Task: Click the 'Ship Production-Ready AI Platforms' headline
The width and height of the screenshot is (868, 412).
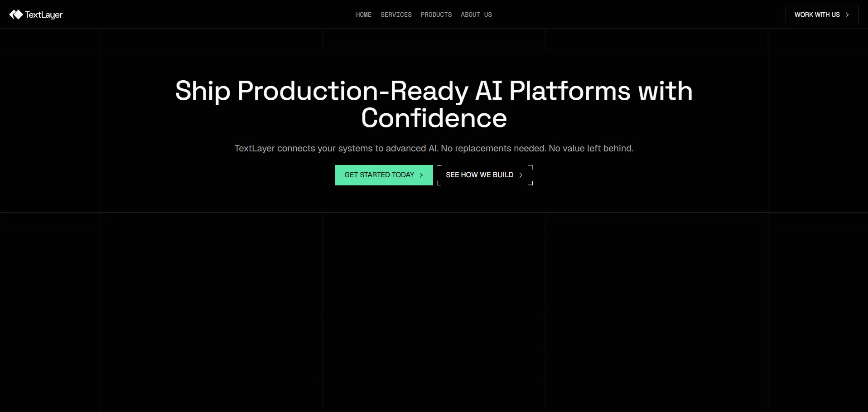Action: 434,91
